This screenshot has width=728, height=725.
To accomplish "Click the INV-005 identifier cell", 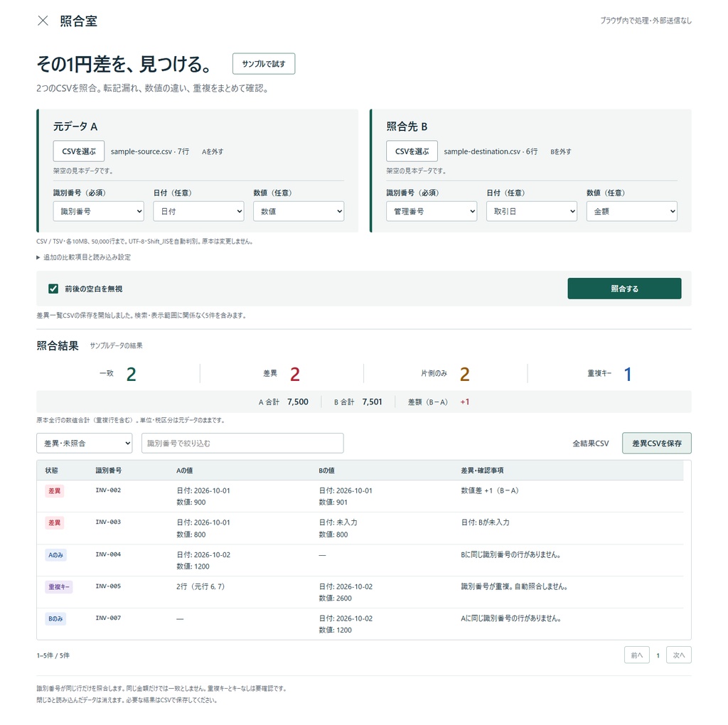I will tap(108, 586).
